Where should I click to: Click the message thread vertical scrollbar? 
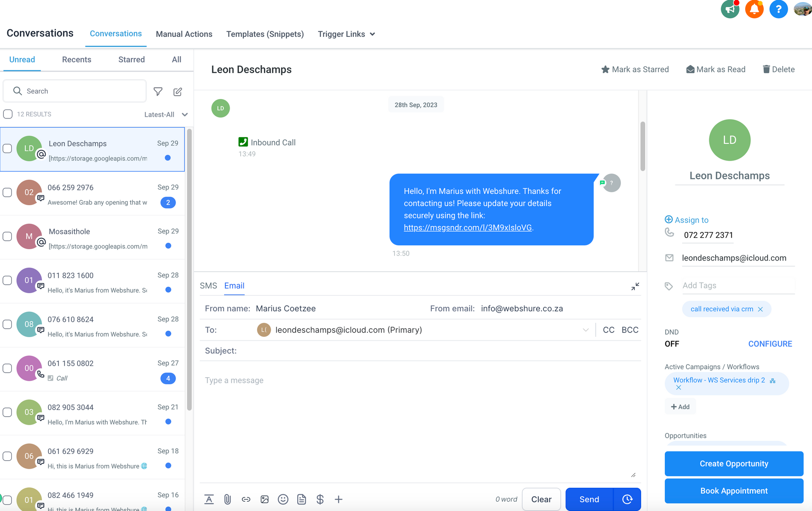click(x=643, y=146)
